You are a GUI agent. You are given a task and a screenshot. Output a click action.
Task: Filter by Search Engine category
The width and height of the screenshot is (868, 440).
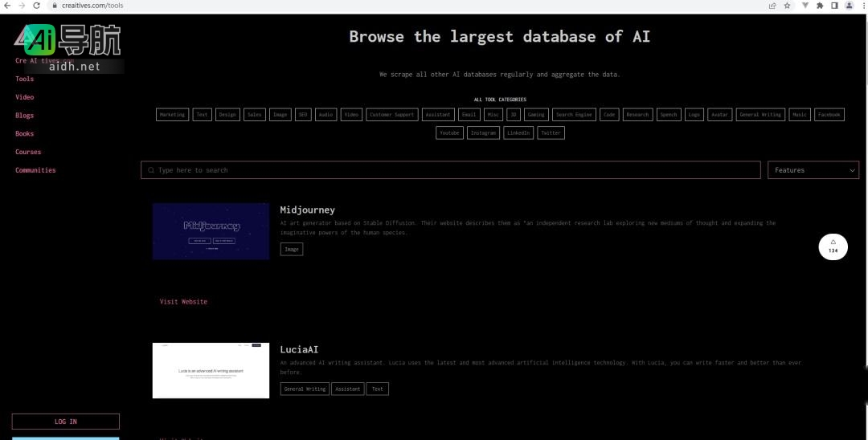574,115
